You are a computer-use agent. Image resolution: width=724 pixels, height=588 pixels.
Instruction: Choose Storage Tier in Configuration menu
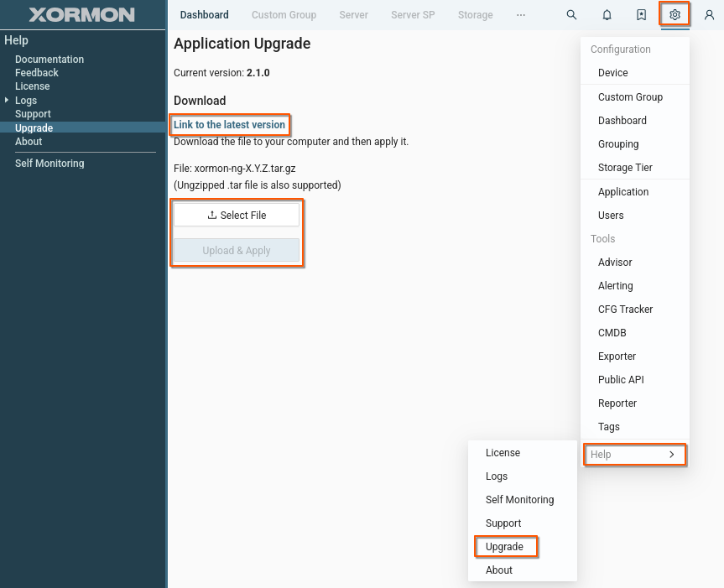coord(625,168)
